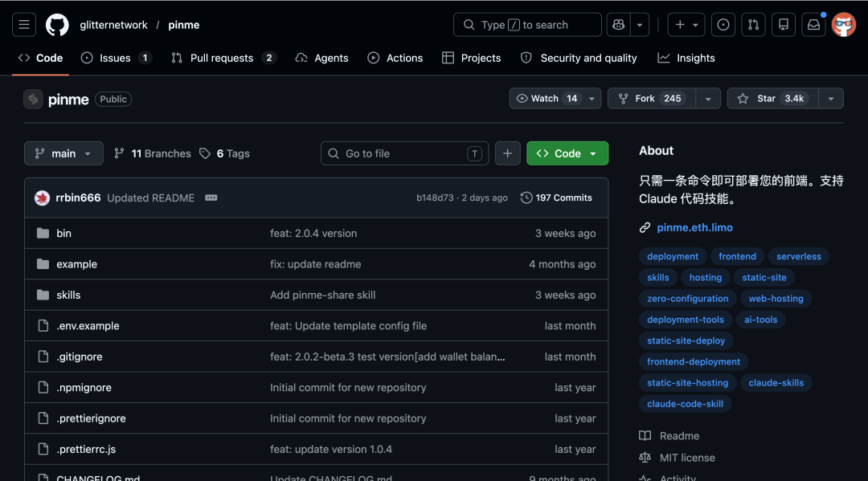This screenshot has height=481, width=868.
Task: Fork the pinme repository
Action: pyautogui.click(x=652, y=99)
